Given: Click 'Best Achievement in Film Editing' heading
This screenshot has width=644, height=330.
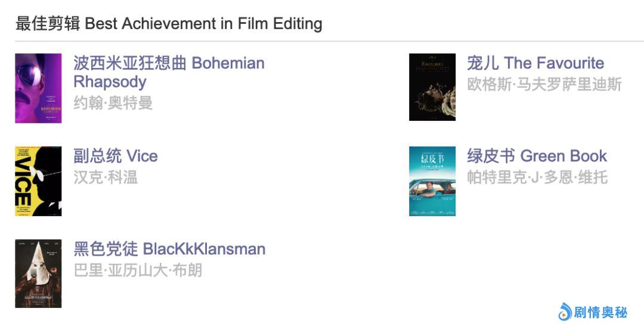Looking at the screenshot, I should point(204,24).
